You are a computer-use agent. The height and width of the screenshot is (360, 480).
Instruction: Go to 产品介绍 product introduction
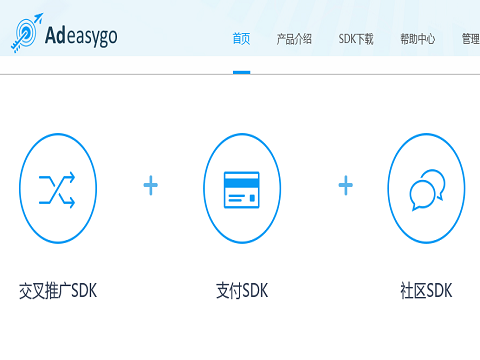pos(294,39)
